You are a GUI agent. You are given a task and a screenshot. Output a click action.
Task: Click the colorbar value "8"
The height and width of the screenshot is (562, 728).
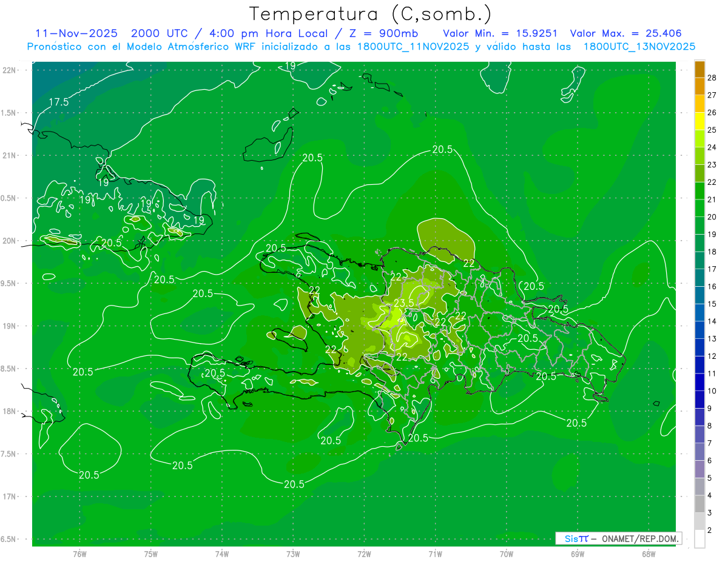(709, 426)
